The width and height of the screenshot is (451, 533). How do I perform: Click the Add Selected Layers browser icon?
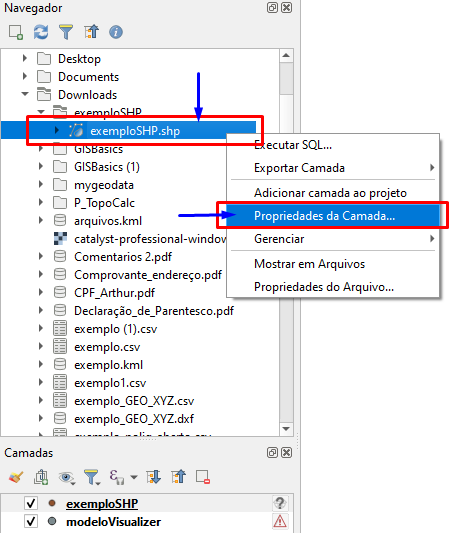point(16,32)
